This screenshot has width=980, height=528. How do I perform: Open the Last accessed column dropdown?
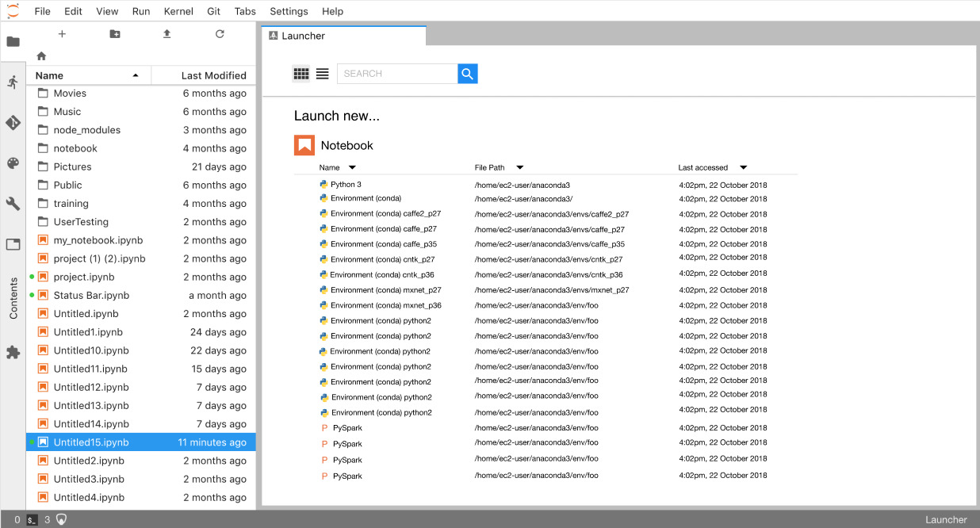[x=743, y=167]
